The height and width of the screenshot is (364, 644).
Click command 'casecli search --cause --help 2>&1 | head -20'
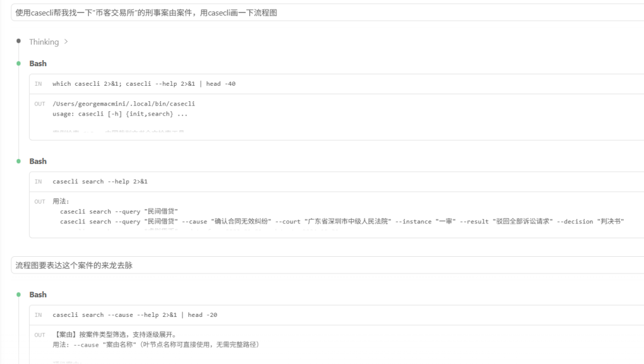tap(135, 315)
